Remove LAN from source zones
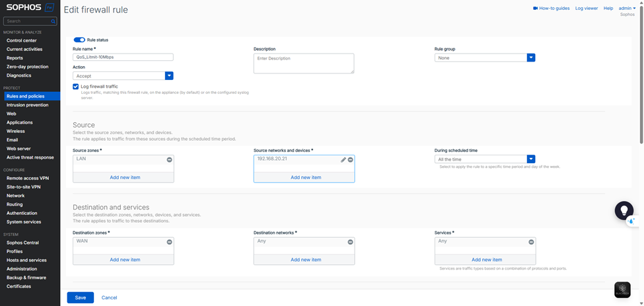644x306 pixels. [x=169, y=160]
